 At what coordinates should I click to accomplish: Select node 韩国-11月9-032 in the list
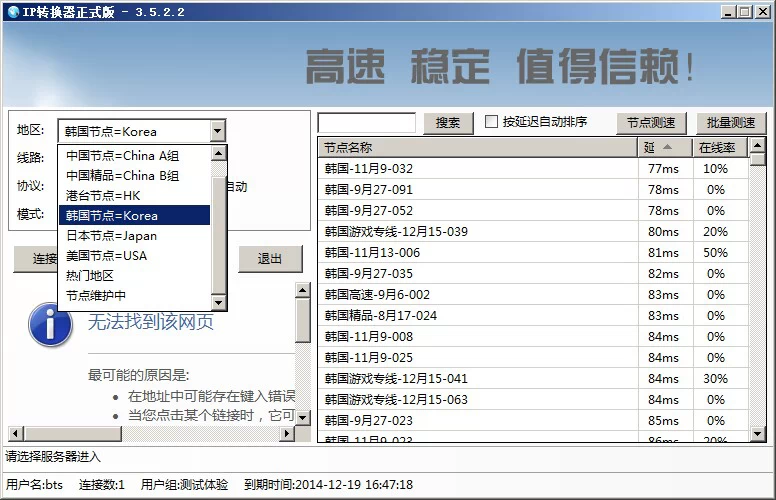tap(369, 168)
